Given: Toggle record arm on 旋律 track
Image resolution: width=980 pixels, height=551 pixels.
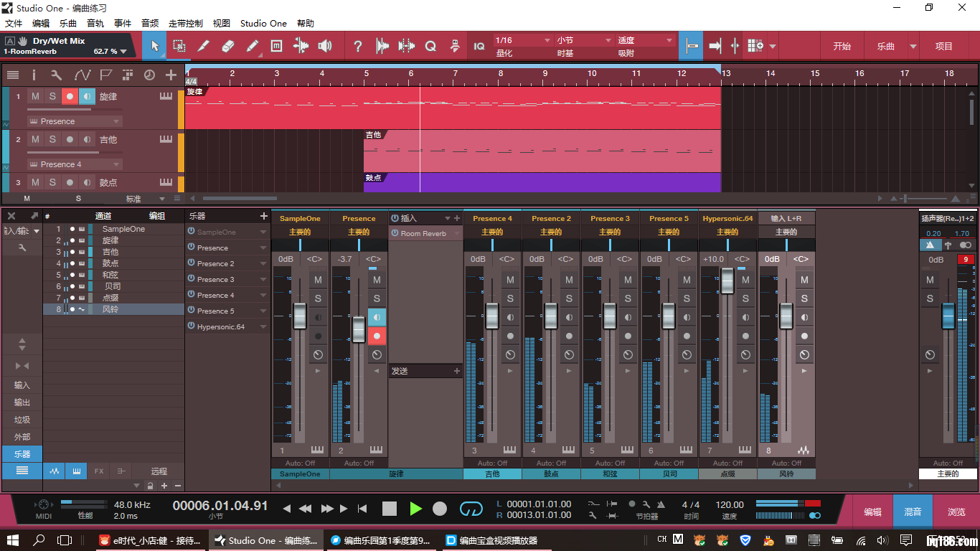Looking at the screenshot, I should pyautogui.click(x=70, y=96).
